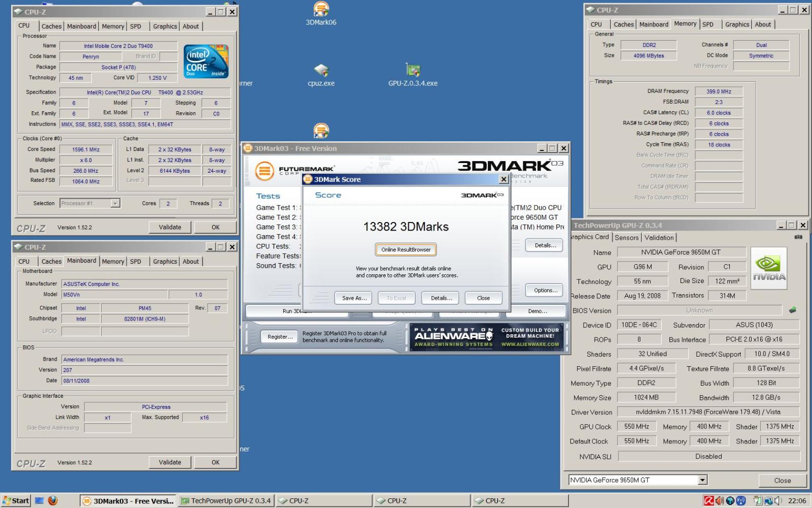Click the orange icon in 3DMark03 title bar
Viewport: 812px width, 508px height.
pos(248,148)
